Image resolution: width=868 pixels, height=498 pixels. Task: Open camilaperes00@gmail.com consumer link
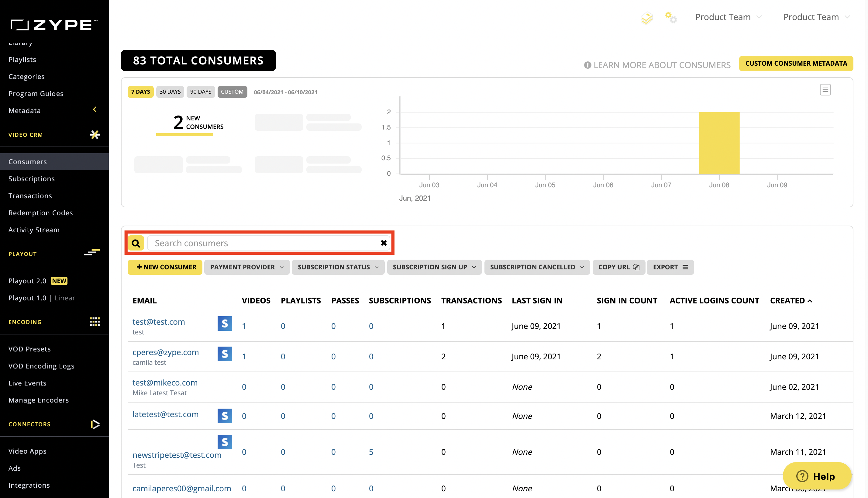click(181, 488)
